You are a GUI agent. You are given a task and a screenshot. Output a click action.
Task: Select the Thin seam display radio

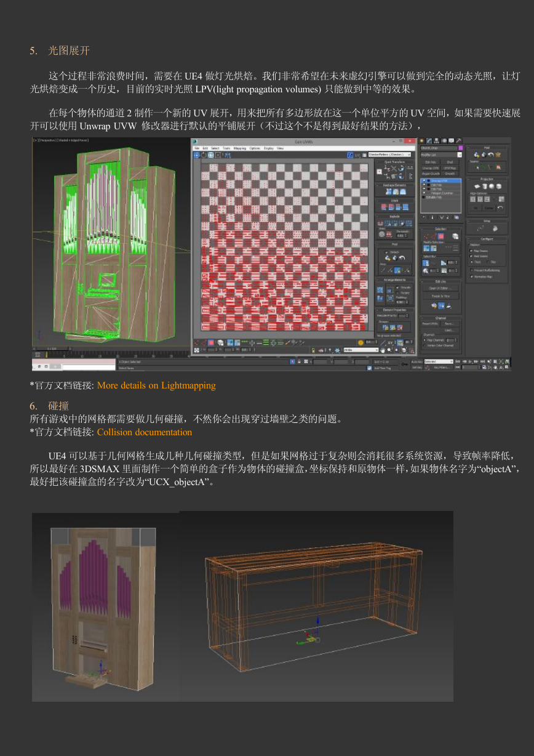[x=488, y=262]
